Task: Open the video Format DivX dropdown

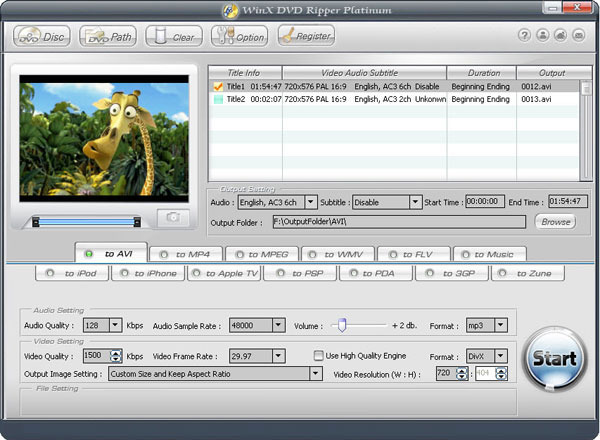Action: (x=501, y=356)
